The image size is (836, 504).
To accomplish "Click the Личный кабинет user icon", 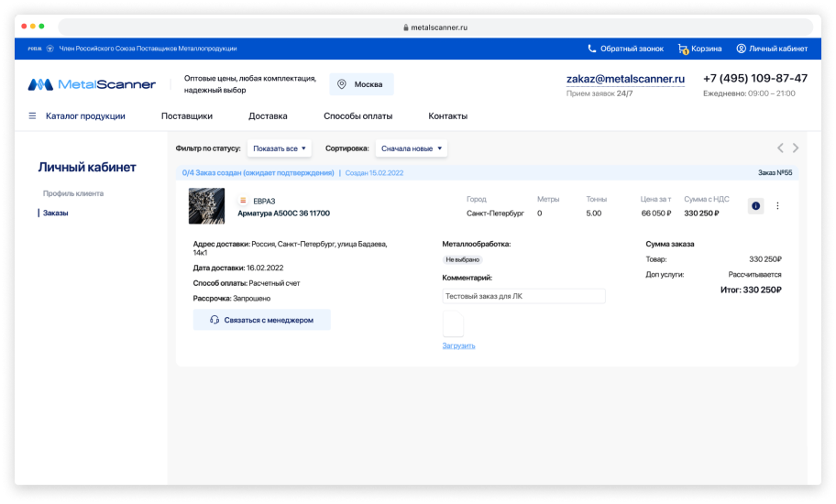I will tap(741, 49).
